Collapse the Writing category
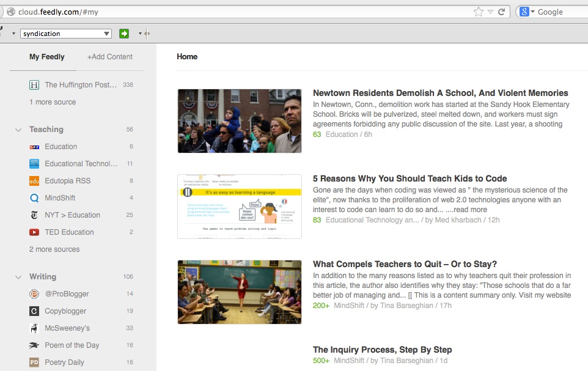The height and width of the screenshot is (371, 588). (18, 277)
